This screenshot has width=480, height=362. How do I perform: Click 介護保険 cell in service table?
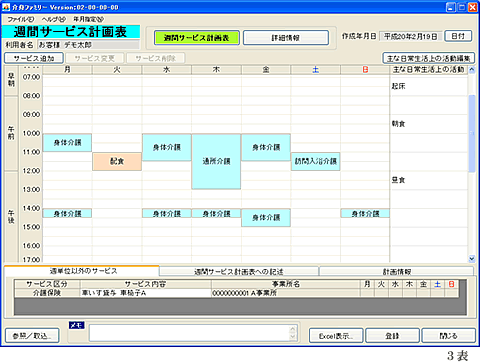tap(47, 293)
